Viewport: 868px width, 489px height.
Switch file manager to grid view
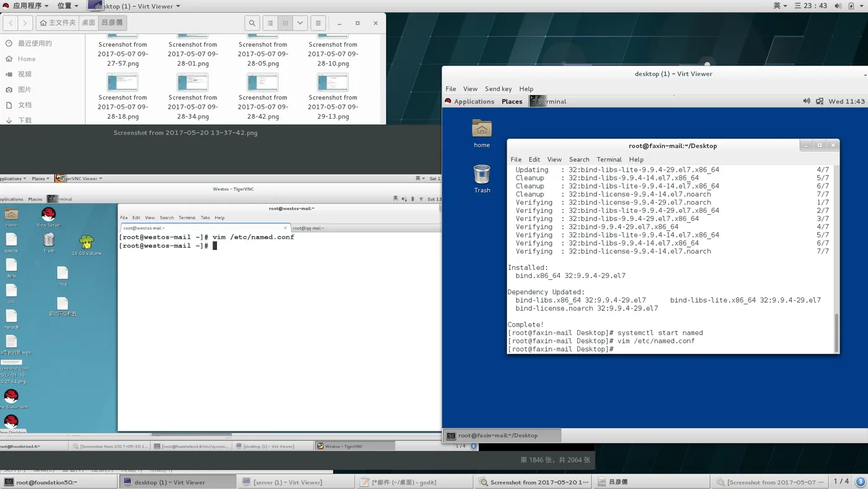285,23
